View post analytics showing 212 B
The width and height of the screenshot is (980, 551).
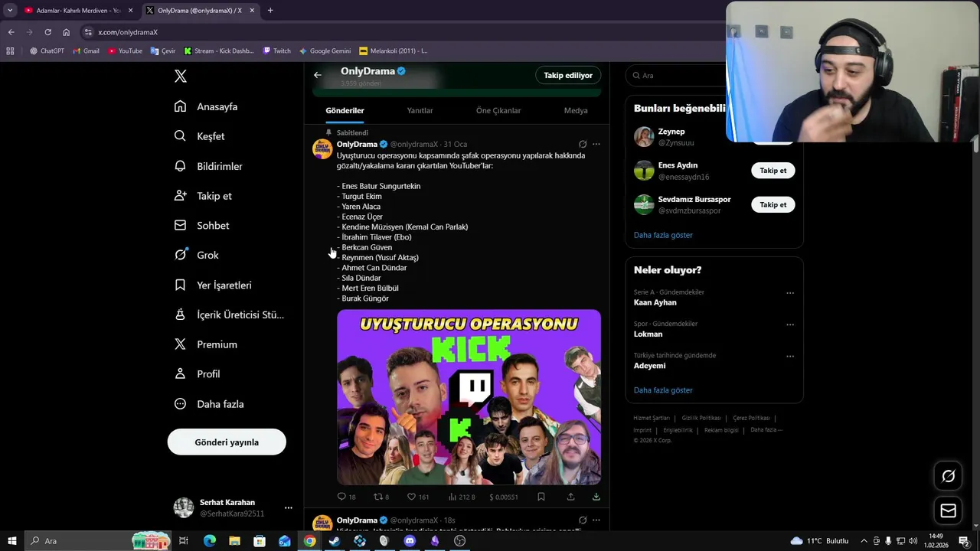tap(462, 497)
